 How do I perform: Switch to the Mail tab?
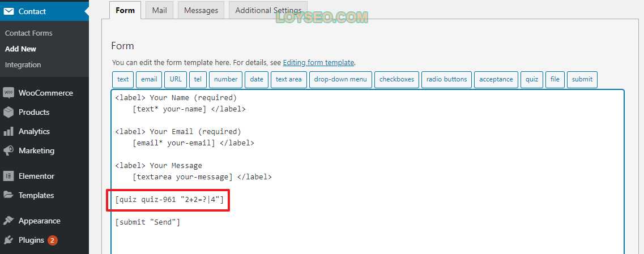point(159,10)
